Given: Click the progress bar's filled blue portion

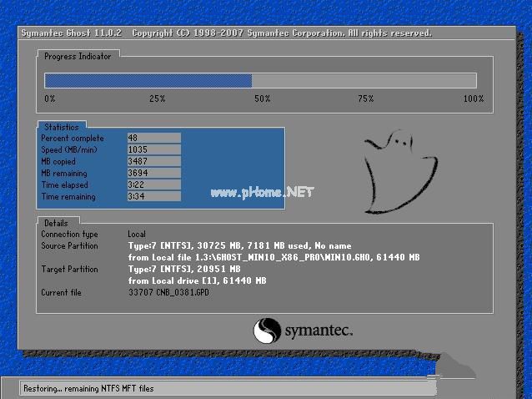Looking at the screenshot, I should coord(148,81).
